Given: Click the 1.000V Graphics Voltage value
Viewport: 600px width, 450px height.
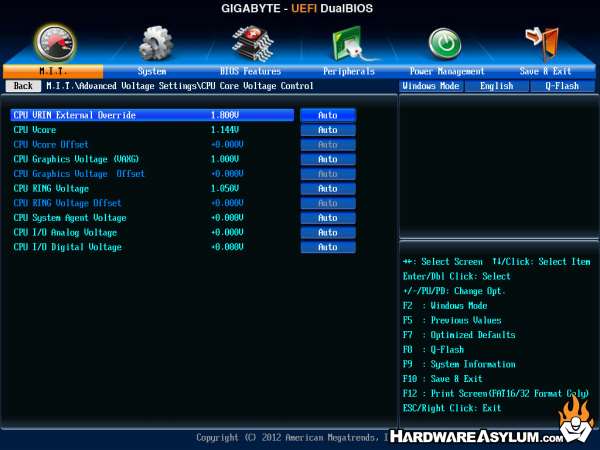Looking at the screenshot, I should pyautogui.click(x=225, y=159).
